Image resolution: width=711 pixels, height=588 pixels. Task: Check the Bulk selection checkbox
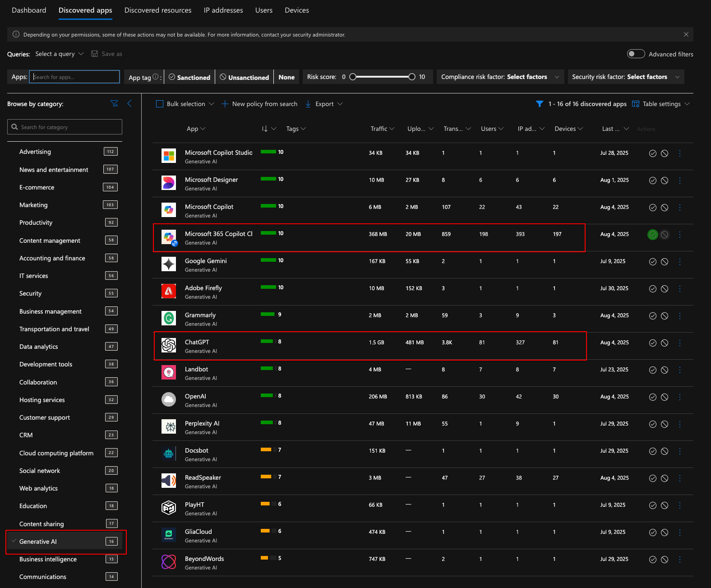tap(160, 104)
